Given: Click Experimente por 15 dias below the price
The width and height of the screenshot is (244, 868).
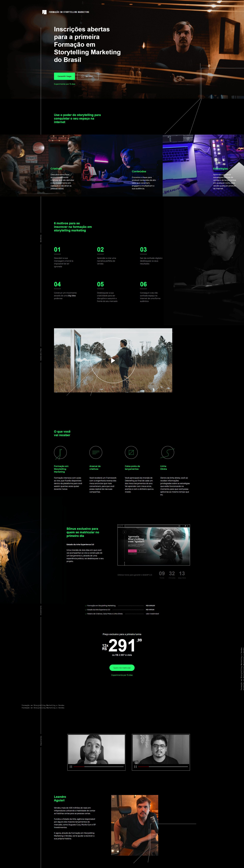Looking at the screenshot, I should [x=122, y=675].
